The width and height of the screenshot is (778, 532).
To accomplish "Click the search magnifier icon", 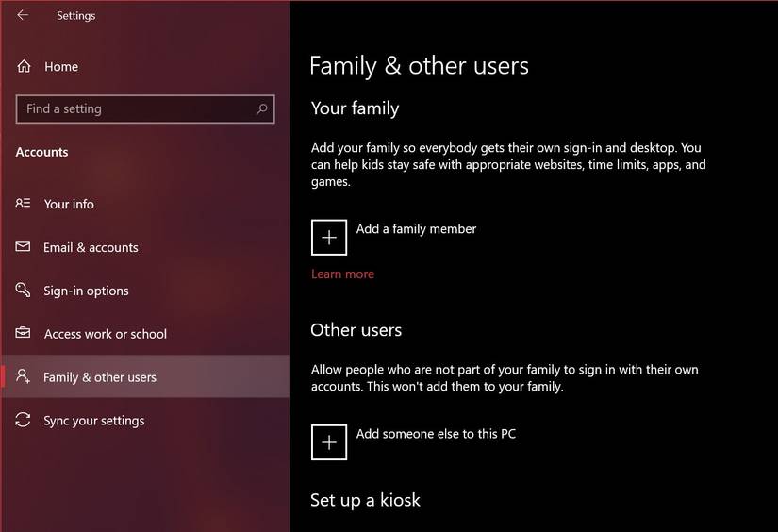I will click(262, 109).
